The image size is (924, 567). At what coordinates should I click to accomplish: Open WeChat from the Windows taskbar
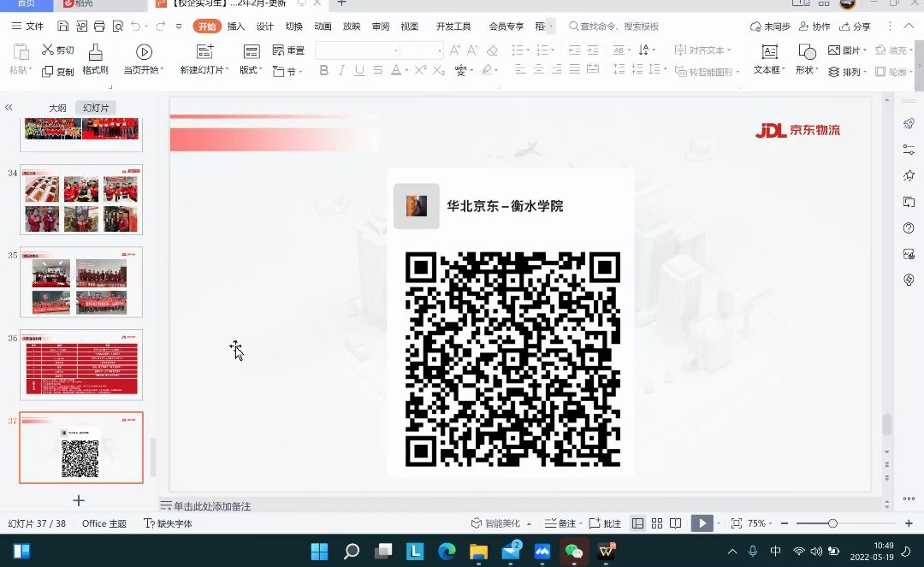pos(575,552)
